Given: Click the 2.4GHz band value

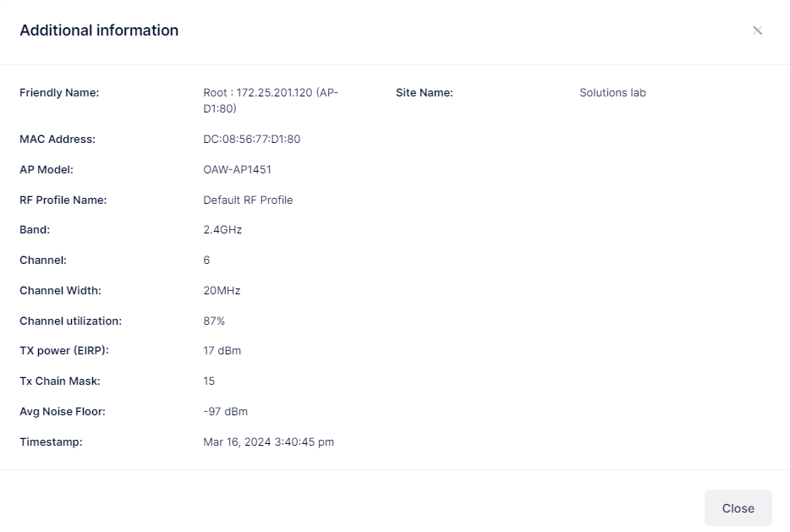Looking at the screenshot, I should coord(222,230).
